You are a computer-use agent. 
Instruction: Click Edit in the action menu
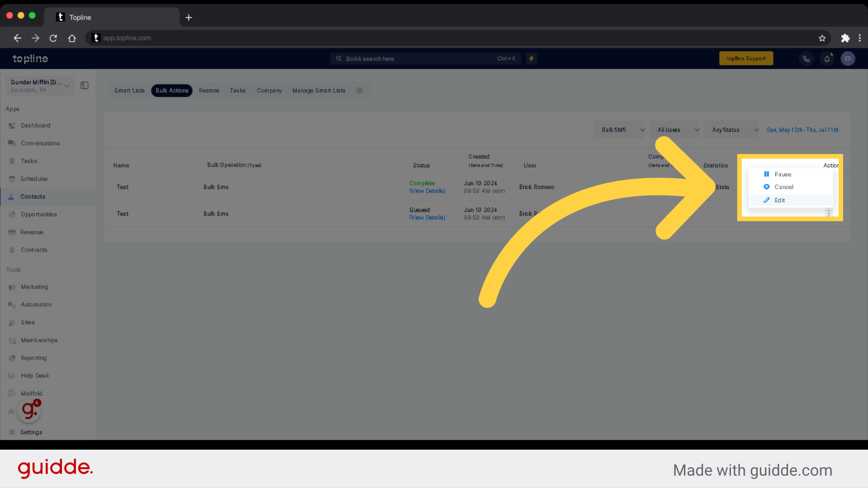point(780,200)
